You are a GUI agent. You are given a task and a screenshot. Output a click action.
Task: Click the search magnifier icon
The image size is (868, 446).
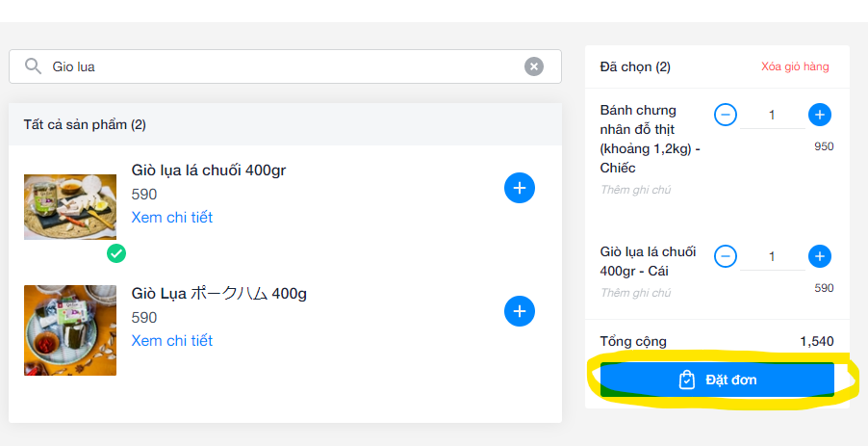[x=33, y=66]
